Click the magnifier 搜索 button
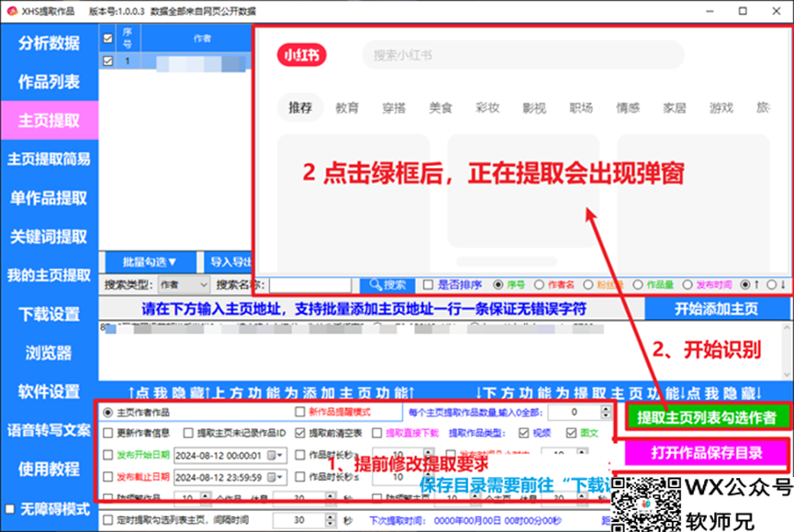Screen dimensions: 794x532 (x=386, y=285)
